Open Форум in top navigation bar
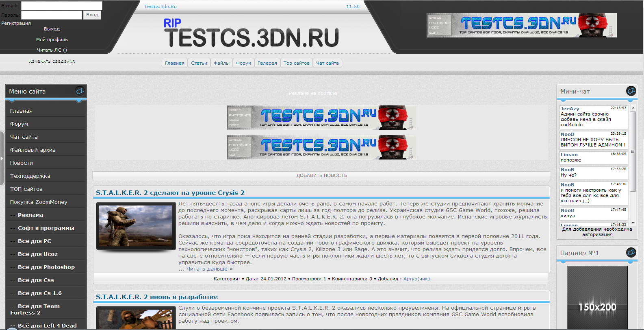Image resolution: width=644 pixels, height=330 pixels. pyautogui.click(x=244, y=63)
